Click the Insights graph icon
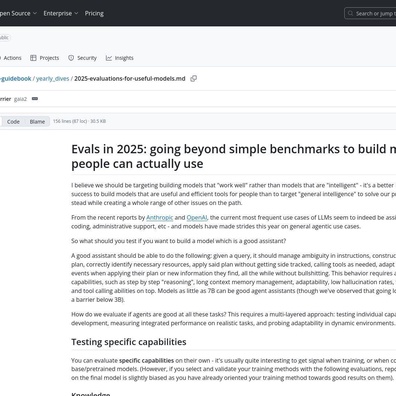Viewport: 396px width, 396px height. [x=109, y=58]
